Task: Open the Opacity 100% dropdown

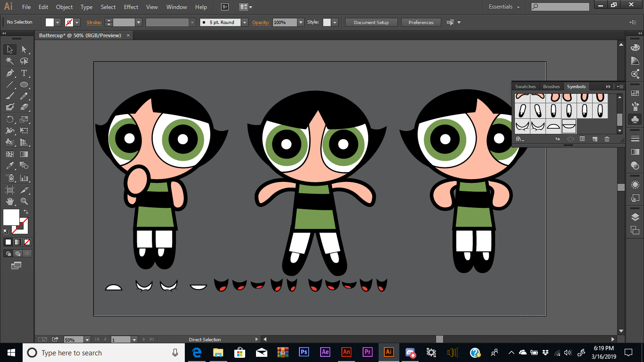Action: (x=301, y=22)
